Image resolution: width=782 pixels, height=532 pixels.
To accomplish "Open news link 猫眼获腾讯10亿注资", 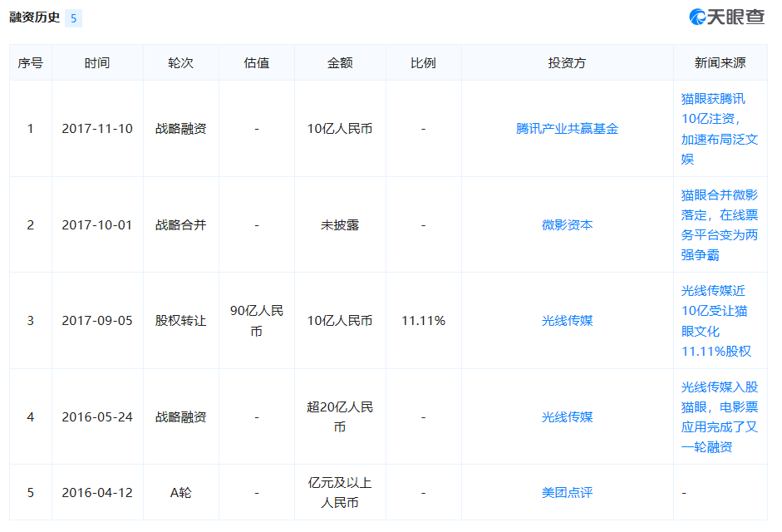I will tap(719, 129).
